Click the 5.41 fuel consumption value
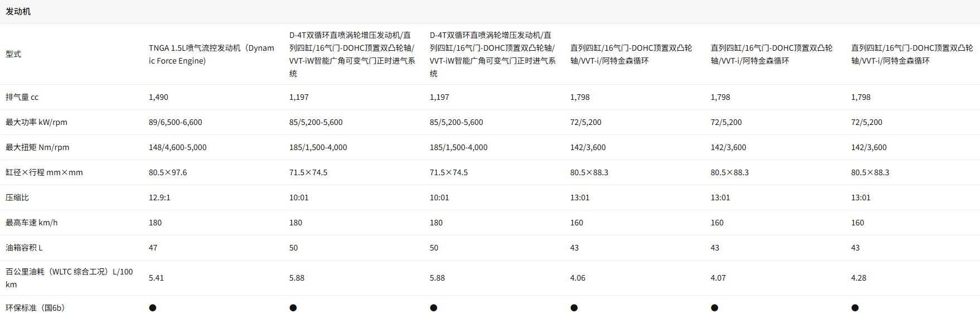Screen dimensions: 980x318 click(156, 278)
